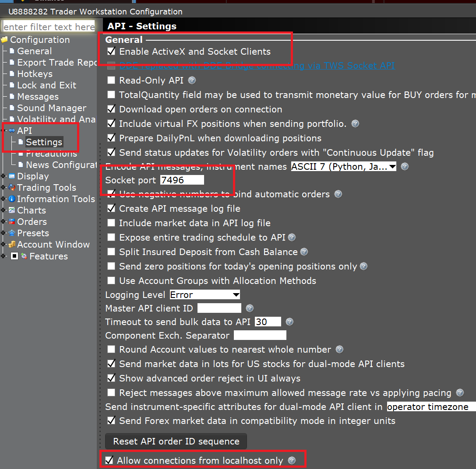
Task: Toggle Download open orders on connection
Action: [x=111, y=109]
